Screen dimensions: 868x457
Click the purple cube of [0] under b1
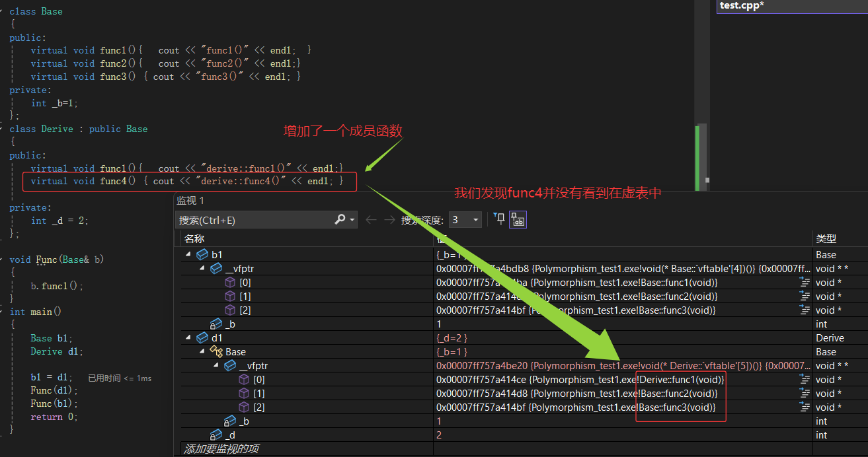pyautogui.click(x=230, y=282)
